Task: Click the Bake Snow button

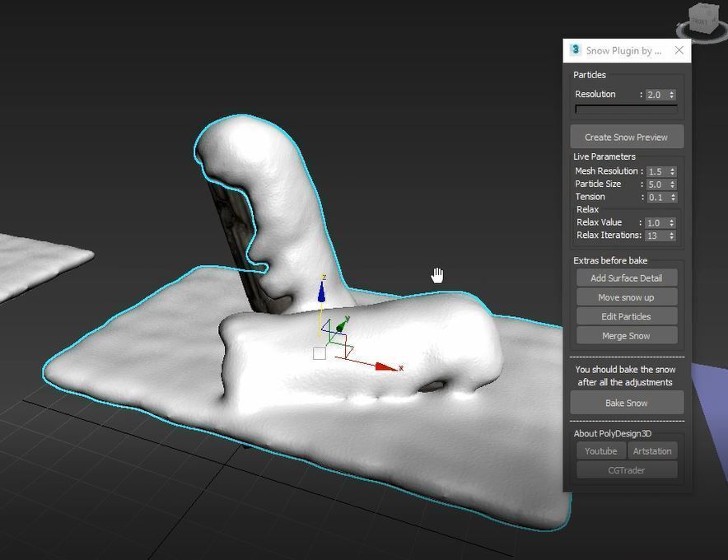Action: [626, 404]
